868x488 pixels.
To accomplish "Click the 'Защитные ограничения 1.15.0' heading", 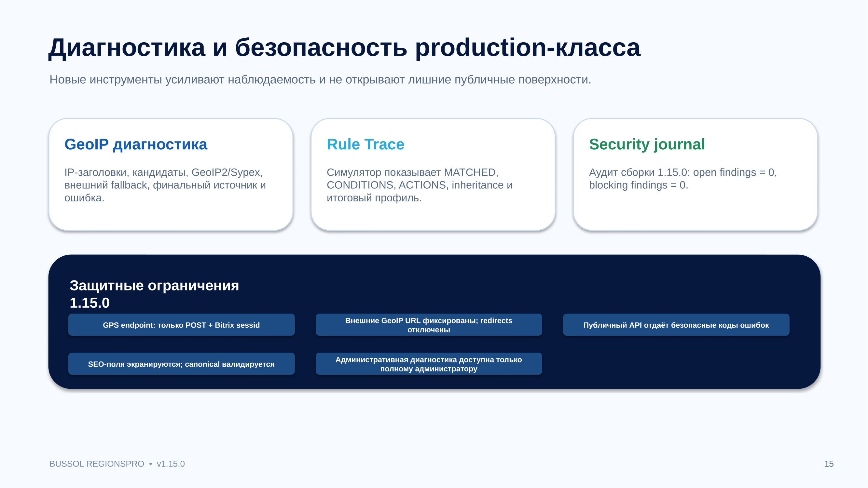I will tap(154, 294).
